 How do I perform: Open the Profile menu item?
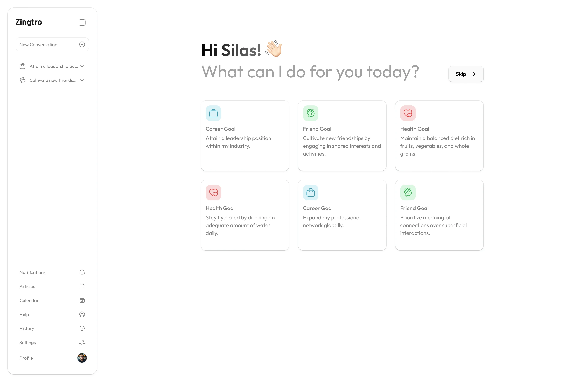click(26, 358)
